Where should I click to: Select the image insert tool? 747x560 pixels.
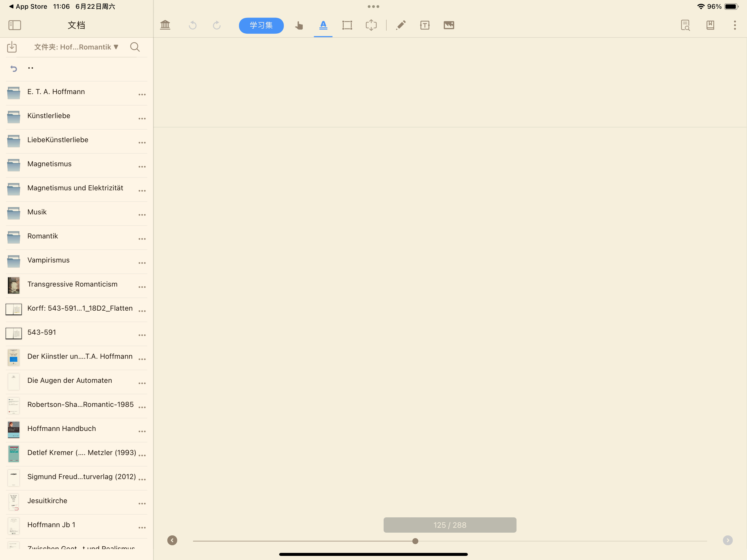(449, 25)
